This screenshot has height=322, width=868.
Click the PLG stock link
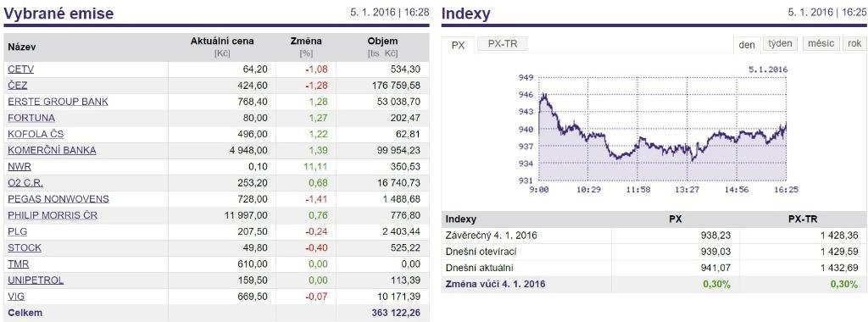click(18, 231)
